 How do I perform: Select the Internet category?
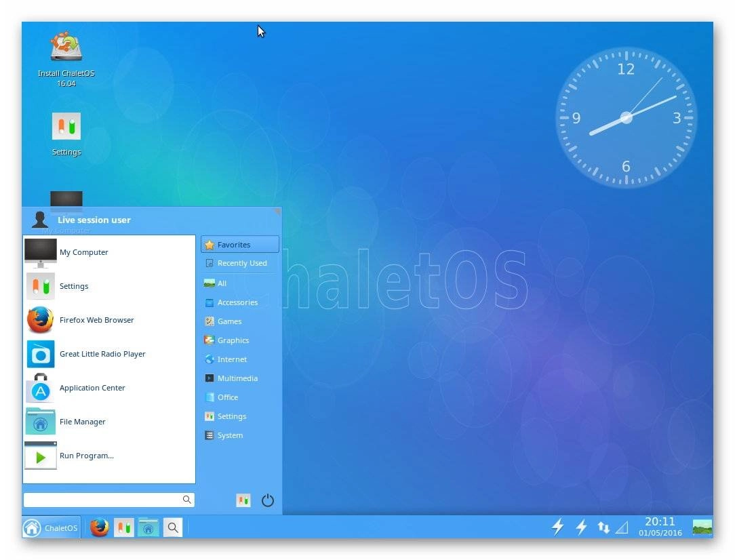240,359
